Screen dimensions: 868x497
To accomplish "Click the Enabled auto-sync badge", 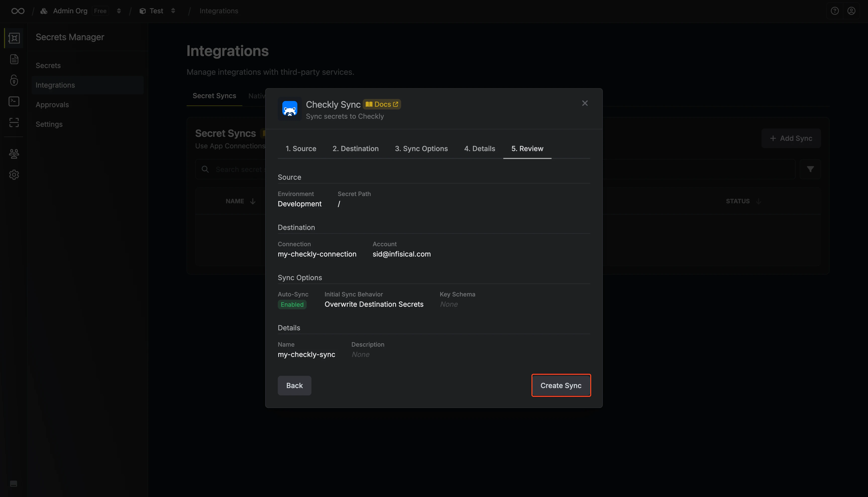I will [292, 304].
